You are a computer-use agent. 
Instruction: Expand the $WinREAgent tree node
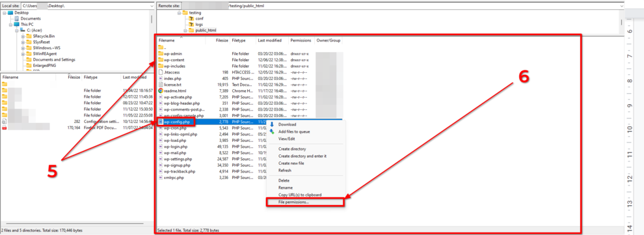coord(23,54)
